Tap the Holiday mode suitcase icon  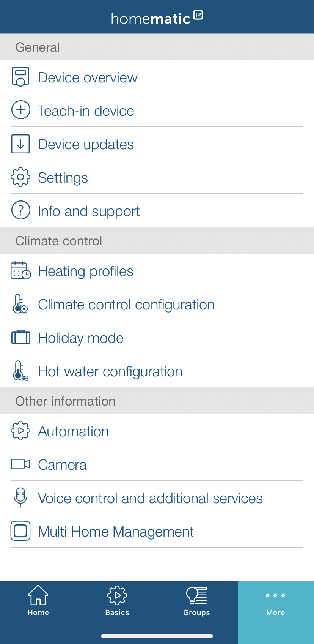[x=20, y=337]
